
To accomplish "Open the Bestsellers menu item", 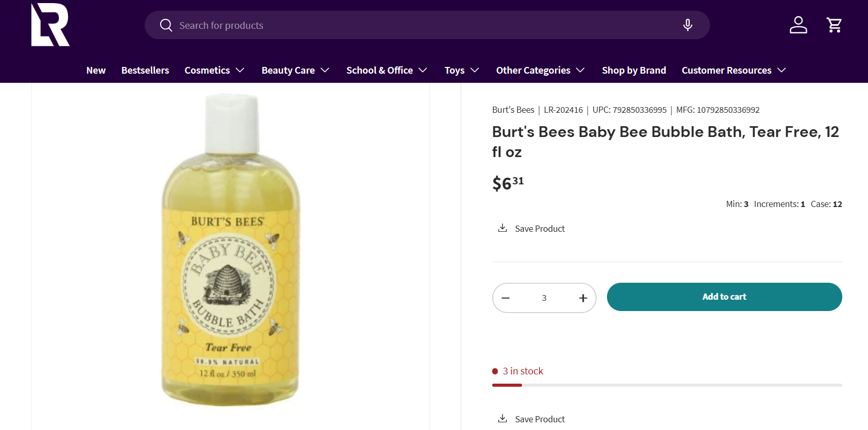I will pyautogui.click(x=145, y=70).
